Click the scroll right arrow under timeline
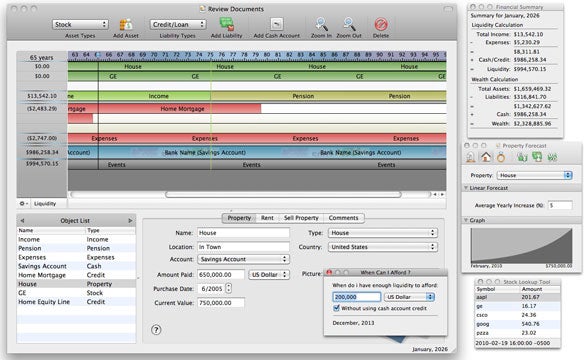 tap(442, 194)
